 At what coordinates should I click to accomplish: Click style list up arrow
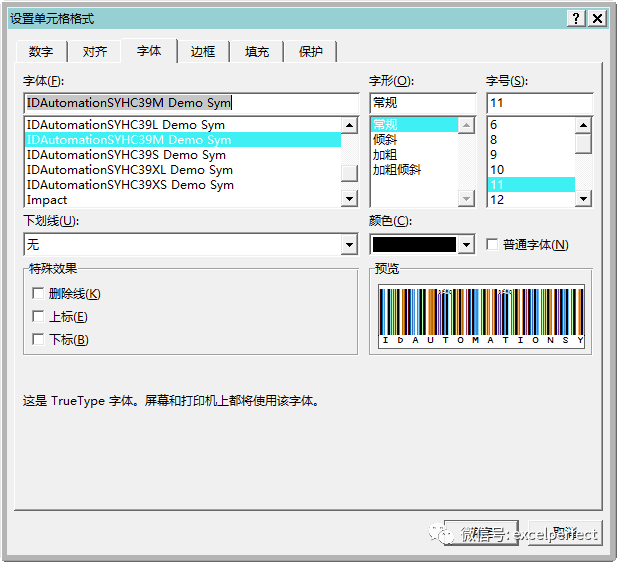(x=466, y=126)
